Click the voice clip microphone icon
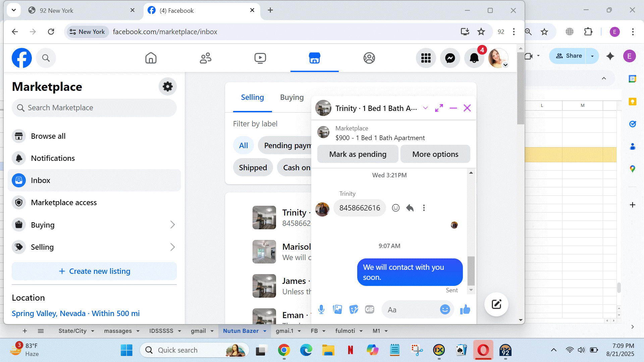 coord(321,309)
